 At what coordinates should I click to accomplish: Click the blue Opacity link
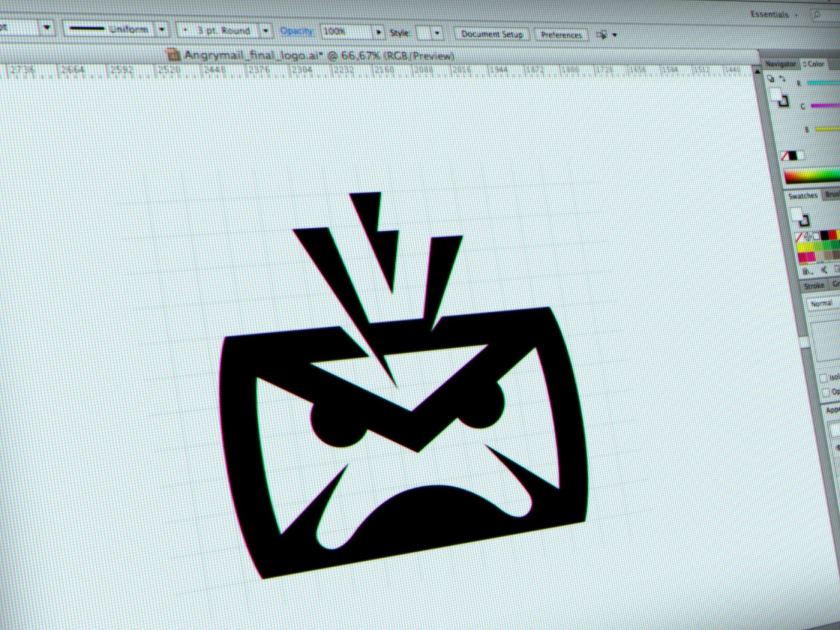coord(296,31)
